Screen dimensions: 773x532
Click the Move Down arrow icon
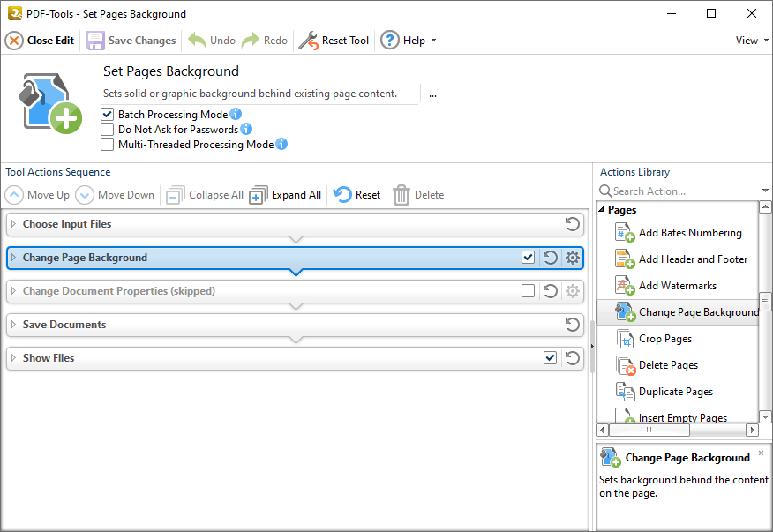click(x=85, y=195)
